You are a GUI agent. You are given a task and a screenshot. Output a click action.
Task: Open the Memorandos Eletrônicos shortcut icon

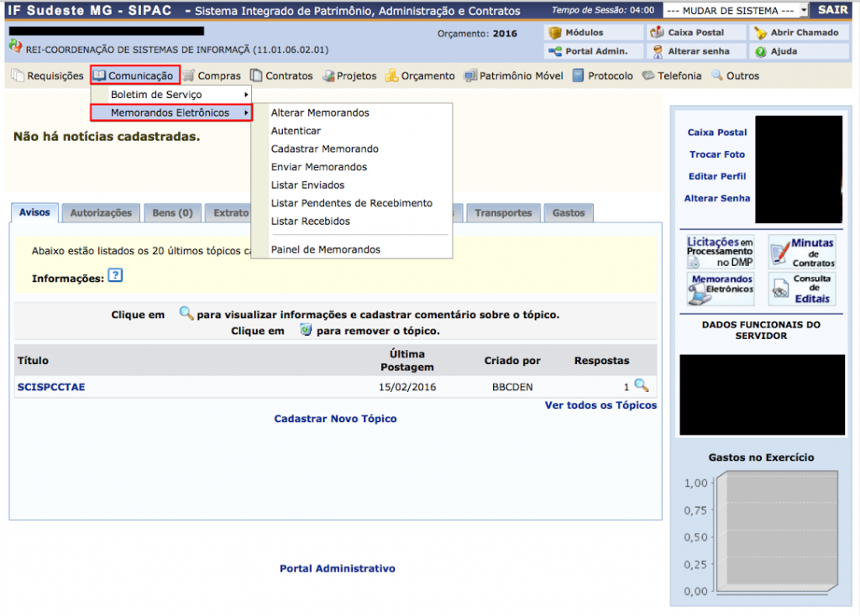(x=720, y=289)
